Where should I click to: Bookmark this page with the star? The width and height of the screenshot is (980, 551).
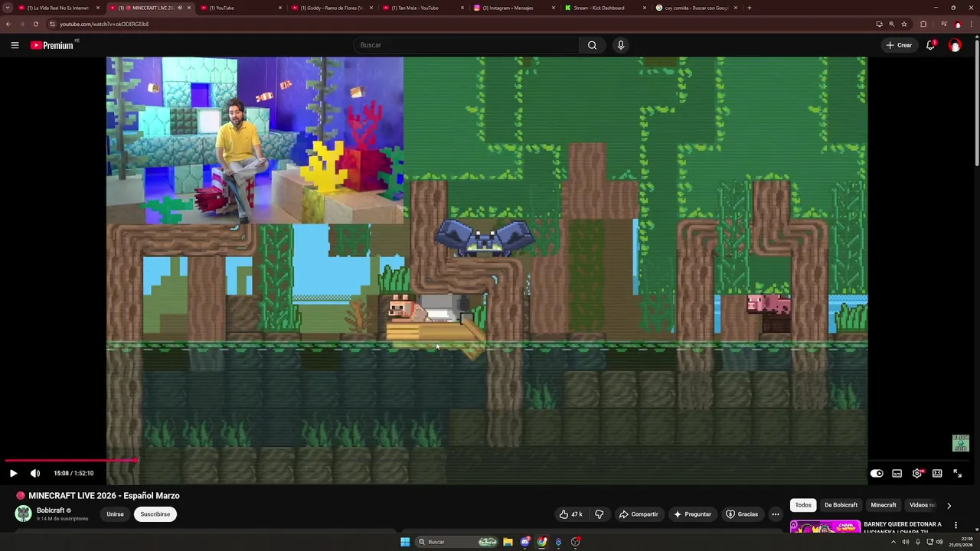pyautogui.click(x=903, y=24)
